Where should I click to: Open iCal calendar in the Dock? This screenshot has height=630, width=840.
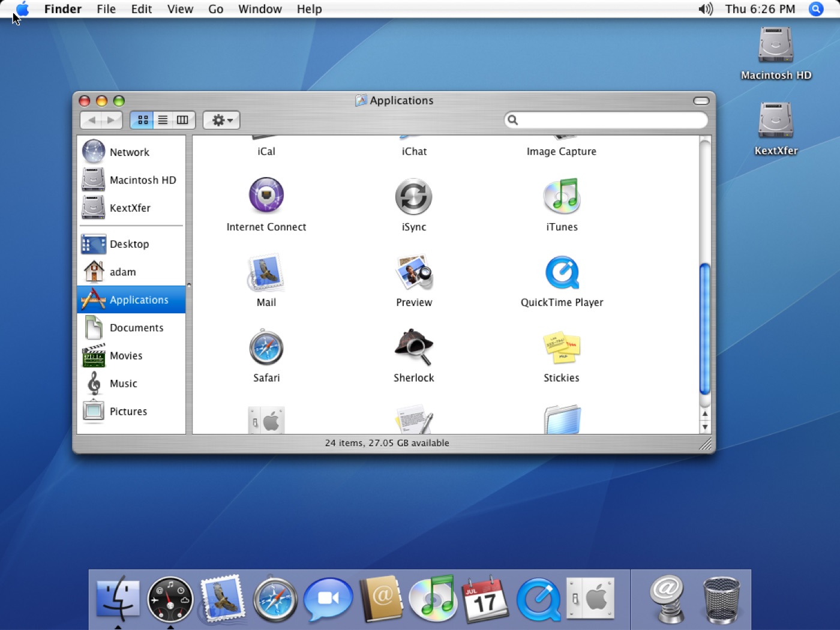[x=485, y=598]
